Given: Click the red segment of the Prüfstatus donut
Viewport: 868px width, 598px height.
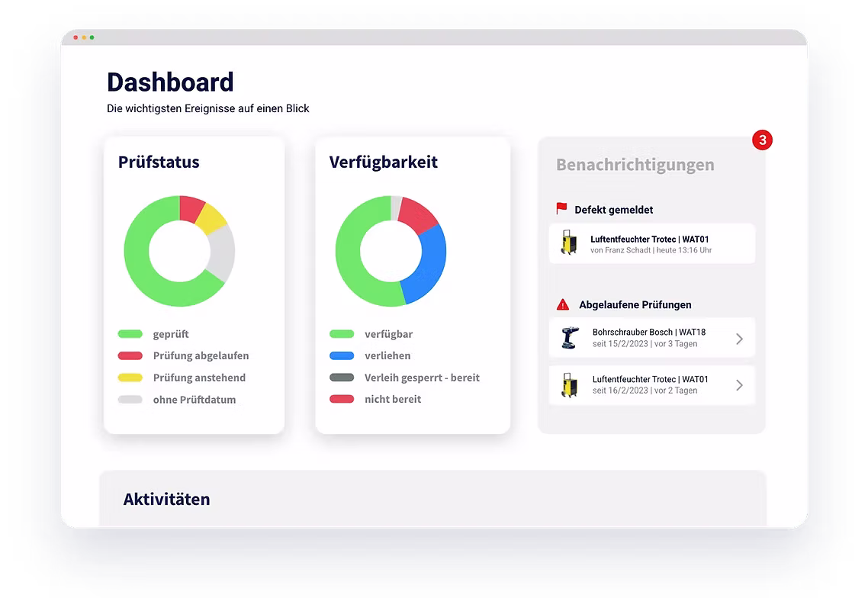Looking at the screenshot, I should 191,209.
